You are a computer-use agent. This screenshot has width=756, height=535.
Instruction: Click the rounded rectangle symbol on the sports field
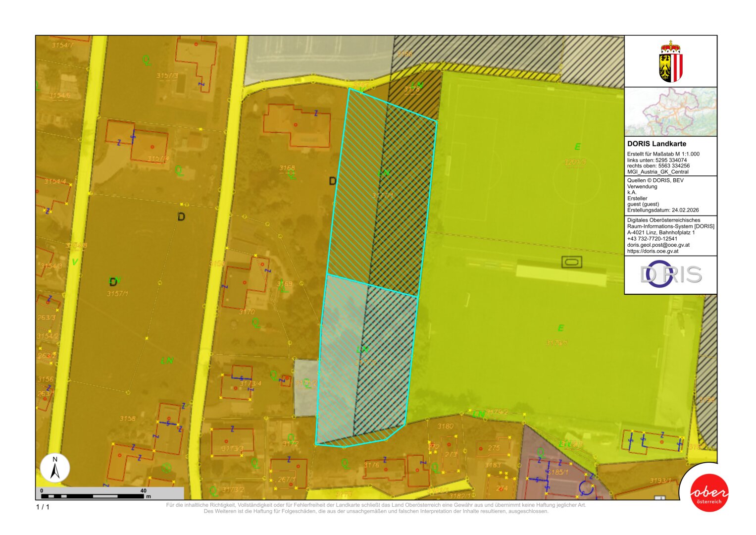[571, 262]
